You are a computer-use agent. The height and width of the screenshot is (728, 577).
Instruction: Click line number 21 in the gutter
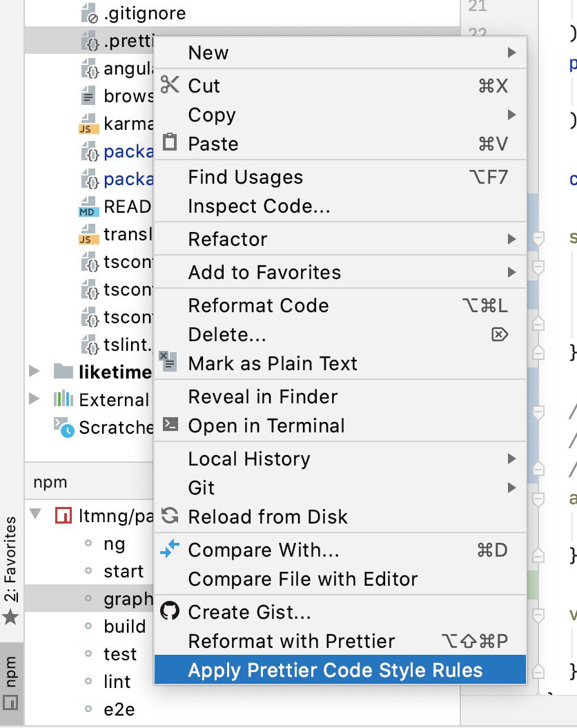pos(478,6)
